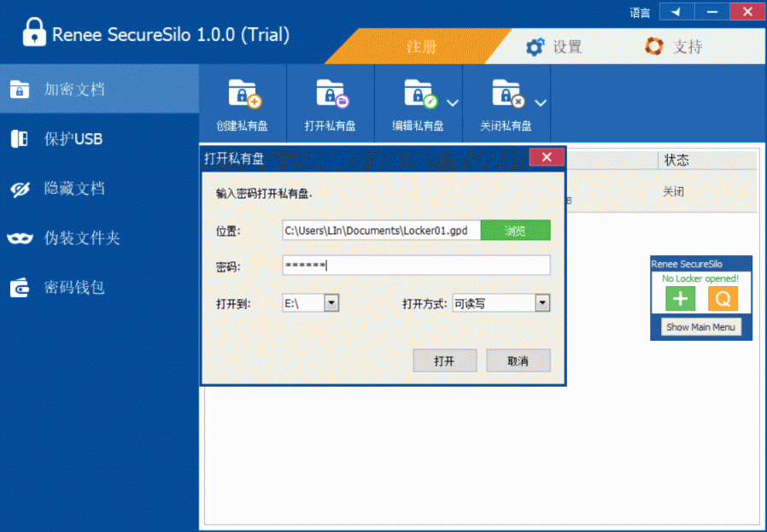Click the No Locker opened! text
Viewport: 767px width, 532px height.
700,278
